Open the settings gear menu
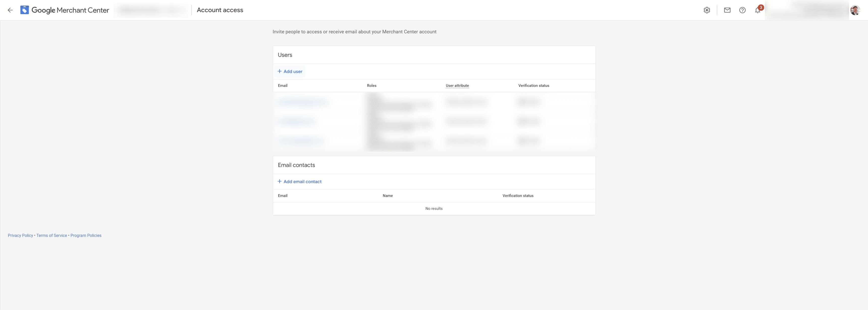 tap(707, 10)
